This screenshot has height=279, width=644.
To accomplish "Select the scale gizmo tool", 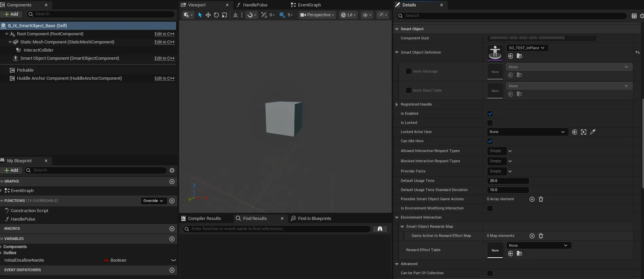I will pos(225,15).
